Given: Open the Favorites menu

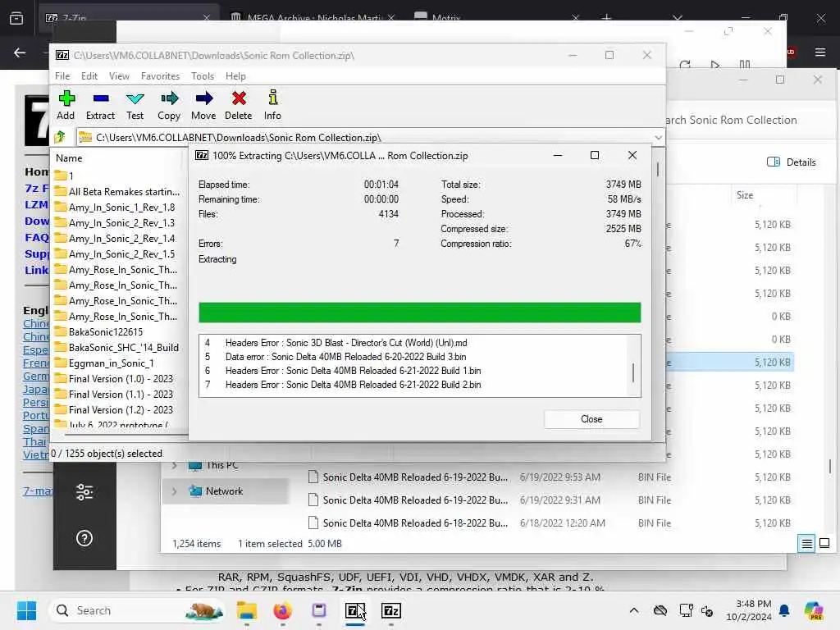Looking at the screenshot, I should click(160, 76).
